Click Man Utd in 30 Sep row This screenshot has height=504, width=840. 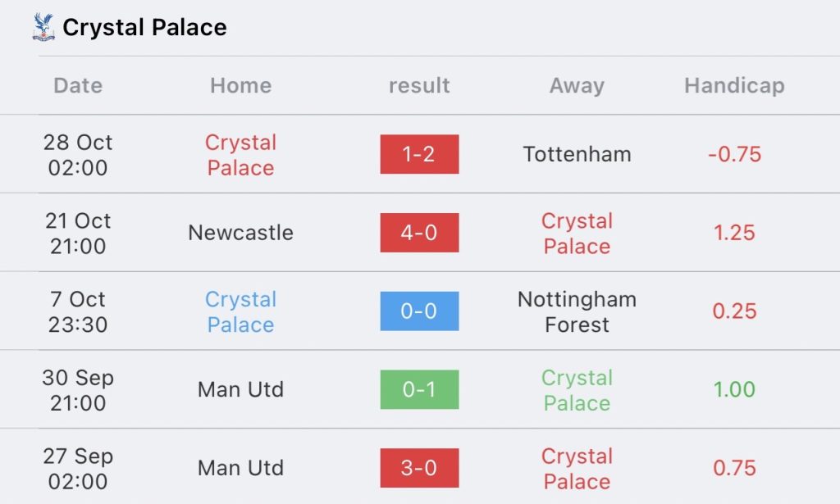[x=240, y=390]
